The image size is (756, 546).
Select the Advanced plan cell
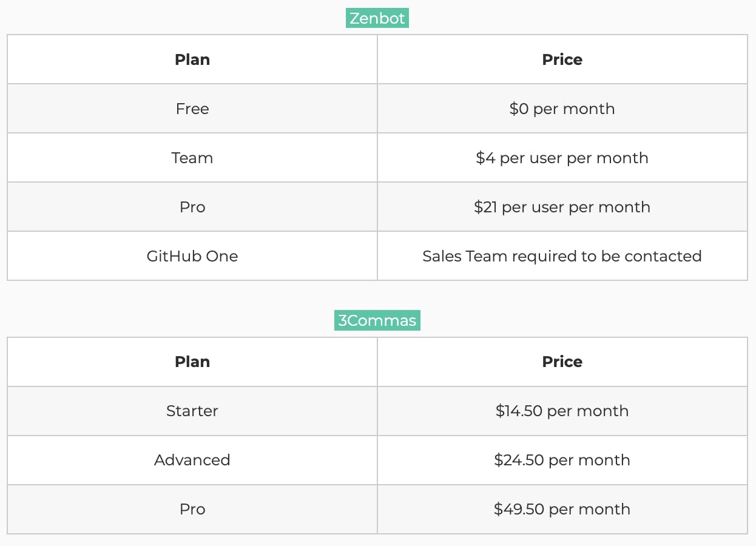(192, 460)
